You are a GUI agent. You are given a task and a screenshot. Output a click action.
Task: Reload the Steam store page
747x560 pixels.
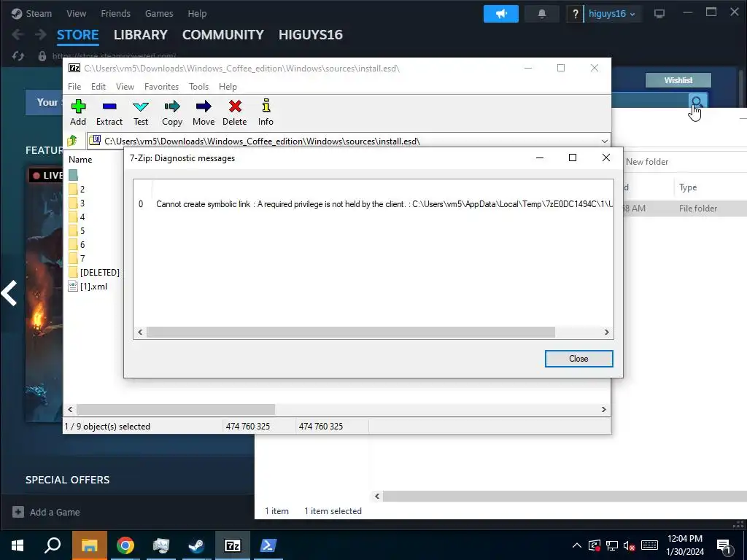18,56
